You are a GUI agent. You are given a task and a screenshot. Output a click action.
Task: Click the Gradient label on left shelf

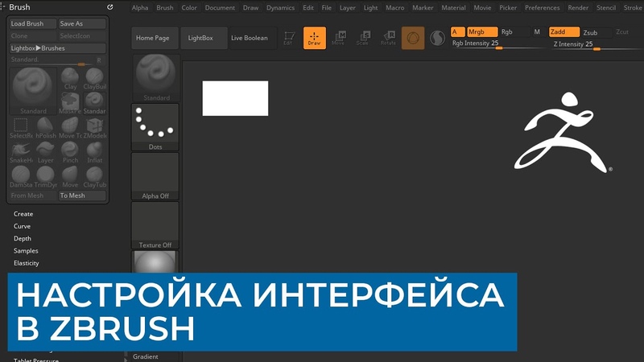point(146,356)
